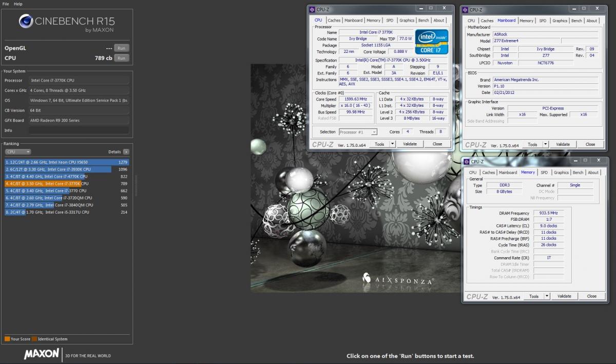Click Close in the CPU-Z Timings window

(592, 296)
